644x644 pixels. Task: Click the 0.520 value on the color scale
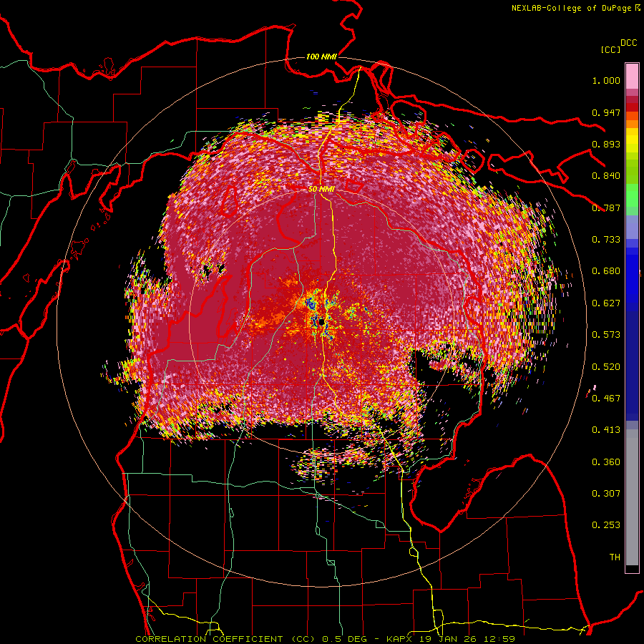[x=606, y=367]
